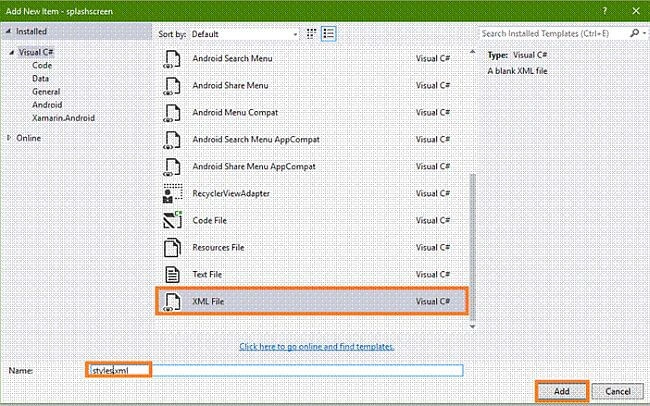Click the Name input field

[275, 370]
